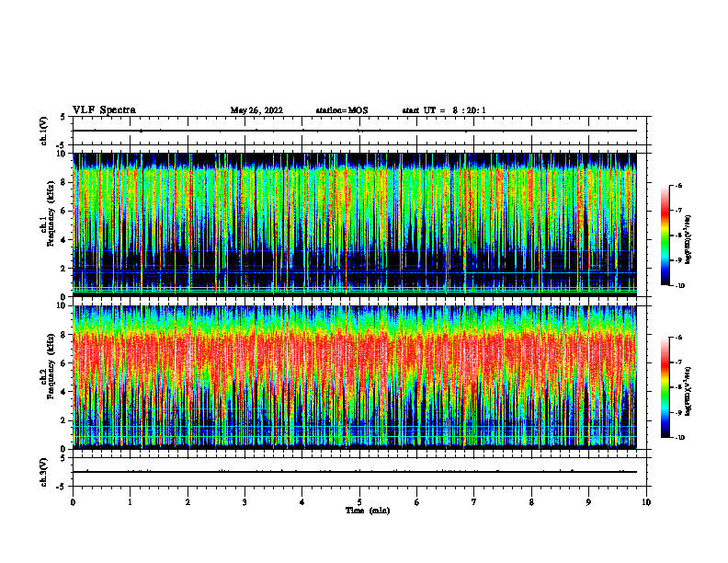The width and height of the screenshot is (728, 563).
Task: Click the ch.1(V) waveform trace strip
Action: [x=355, y=131]
